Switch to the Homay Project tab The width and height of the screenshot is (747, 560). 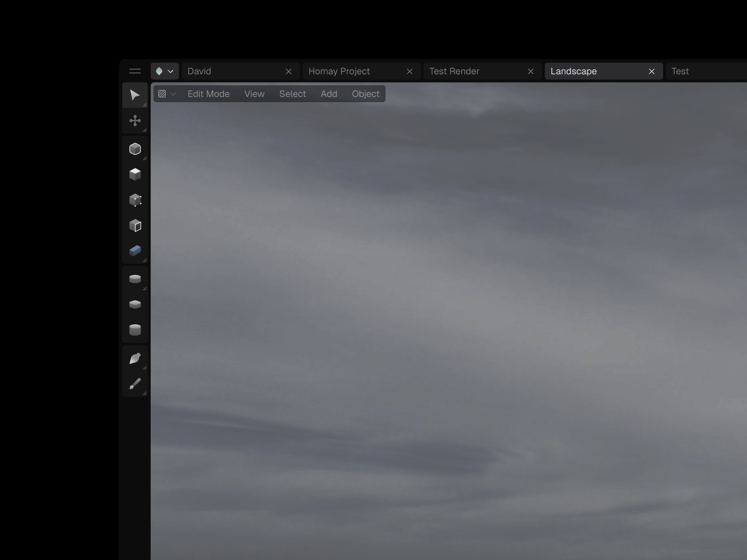pos(339,71)
